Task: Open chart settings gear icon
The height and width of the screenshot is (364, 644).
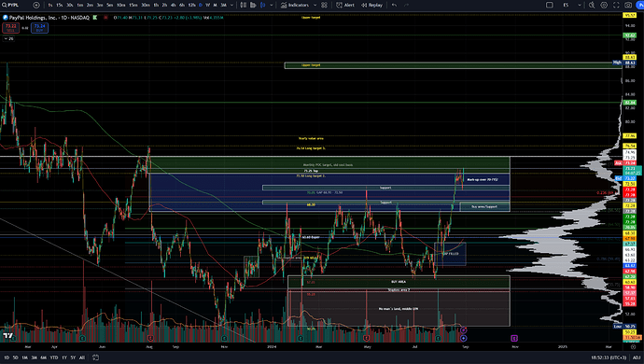Action: tap(604, 5)
